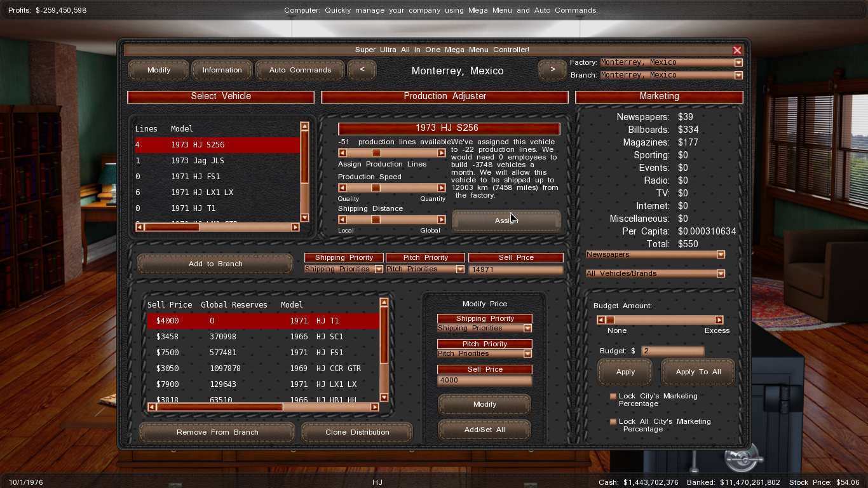This screenshot has height=488, width=868.
Task: Select 1973 Jag JLS in vehicle list
Action: (197, 161)
